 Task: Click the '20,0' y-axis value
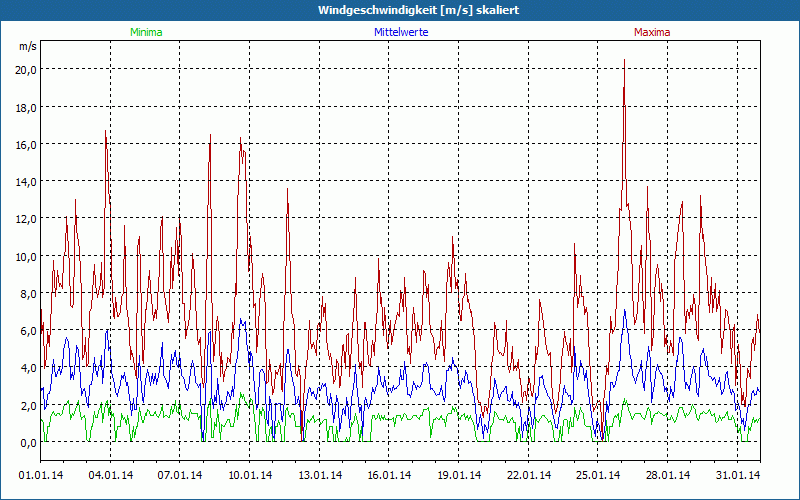pyautogui.click(x=26, y=70)
